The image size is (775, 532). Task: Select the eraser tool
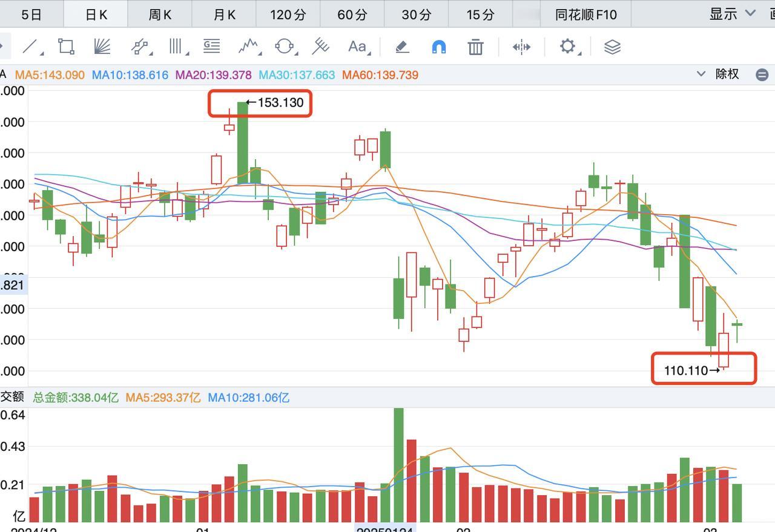[x=402, y=47]
